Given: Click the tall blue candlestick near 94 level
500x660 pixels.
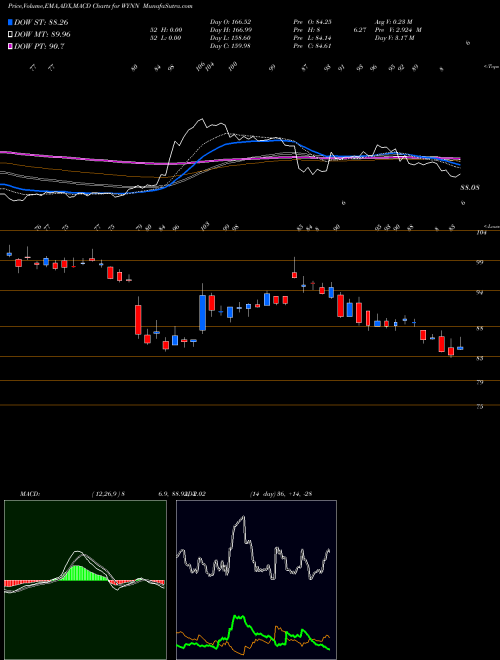Looking at the screenshot, I should point(202,312).
